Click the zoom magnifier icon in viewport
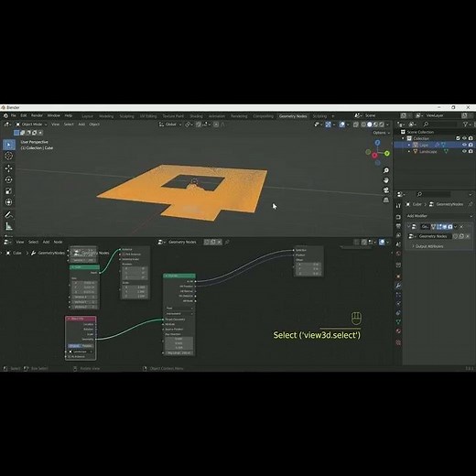The width and height of the screenshot is (476, 476). point(386,170)
